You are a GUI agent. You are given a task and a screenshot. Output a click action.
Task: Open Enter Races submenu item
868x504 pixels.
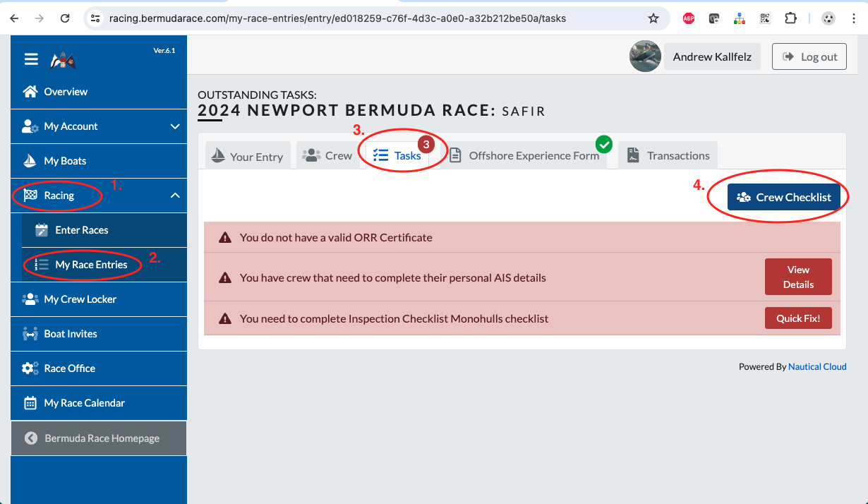104,230
